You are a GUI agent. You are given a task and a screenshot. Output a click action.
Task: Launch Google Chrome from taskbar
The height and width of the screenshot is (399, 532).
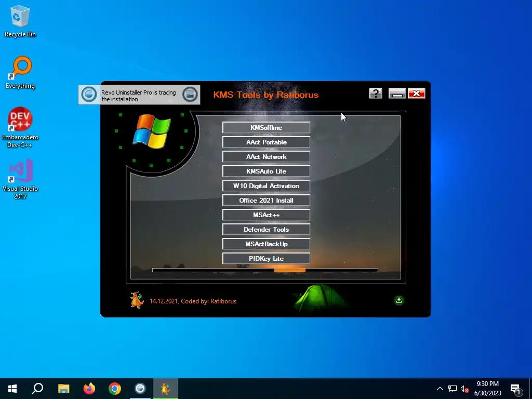click(115, 389)
